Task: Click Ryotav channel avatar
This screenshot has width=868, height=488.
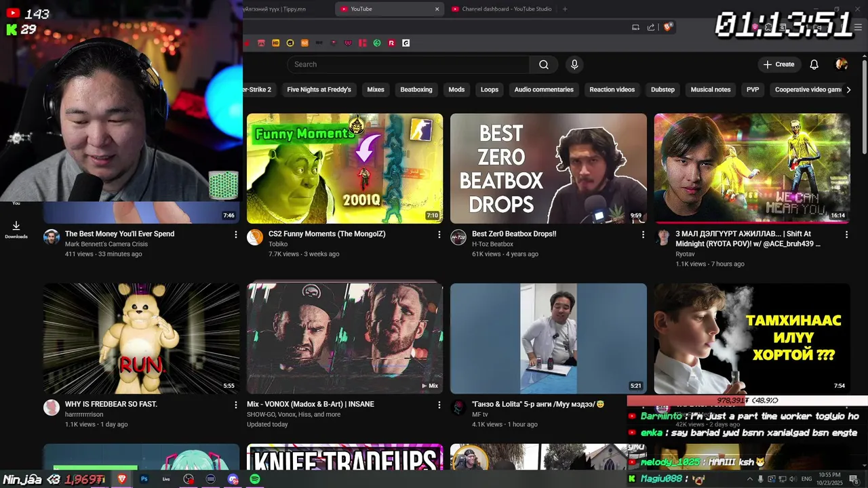Action: click(x=663, y=237)
